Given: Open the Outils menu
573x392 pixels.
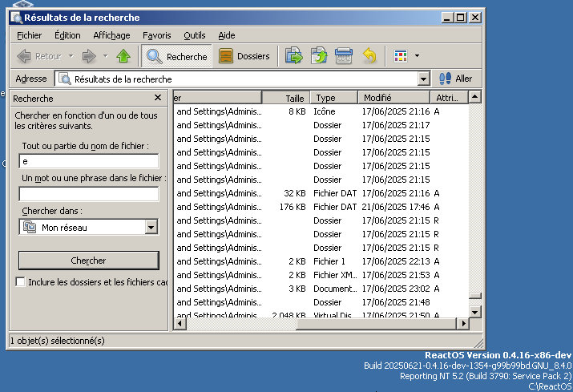Looking at the screenshot, I should [194, 35].
